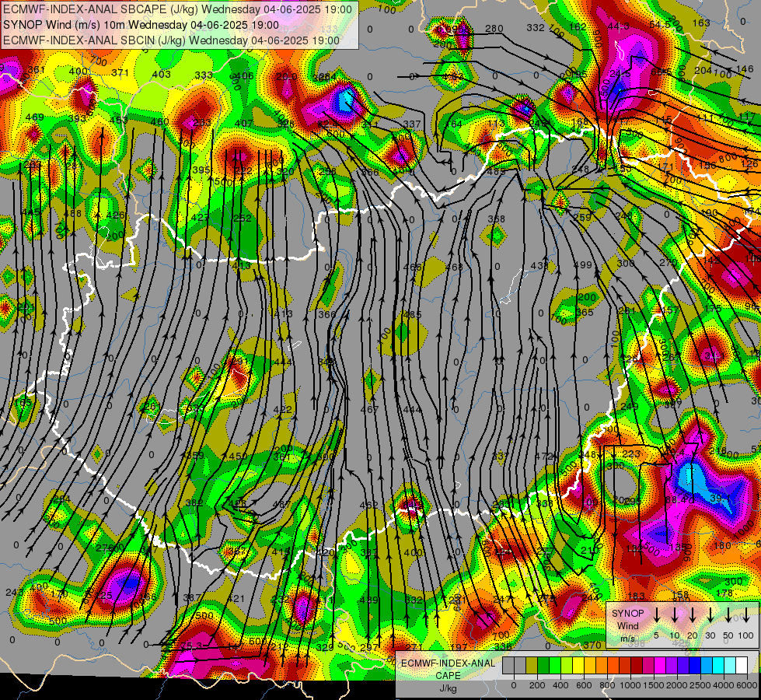The width and height of the screenshot is (761, 700).
Task: Click the 'ECMWF-INDEX-ANAL CAPE J/kg' legend title
Action: (448, 676)
